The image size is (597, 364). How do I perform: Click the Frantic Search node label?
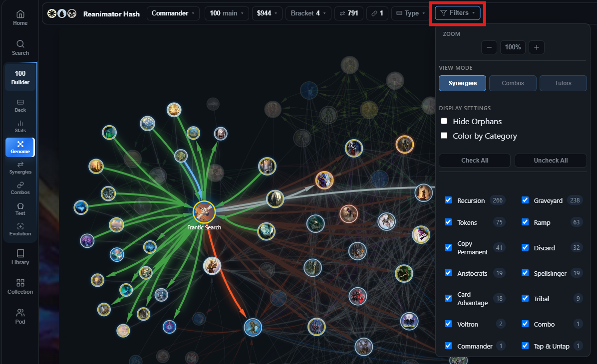point(204,227)
